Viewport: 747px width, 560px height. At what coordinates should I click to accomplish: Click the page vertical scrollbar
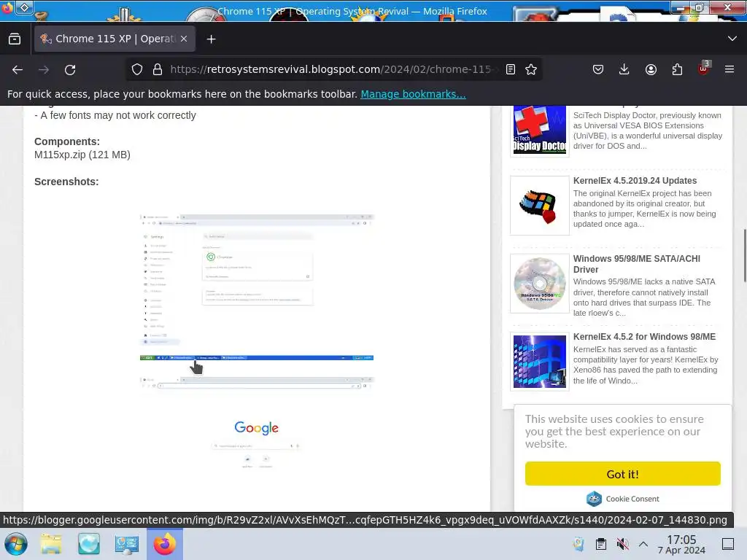pos(744,256)
